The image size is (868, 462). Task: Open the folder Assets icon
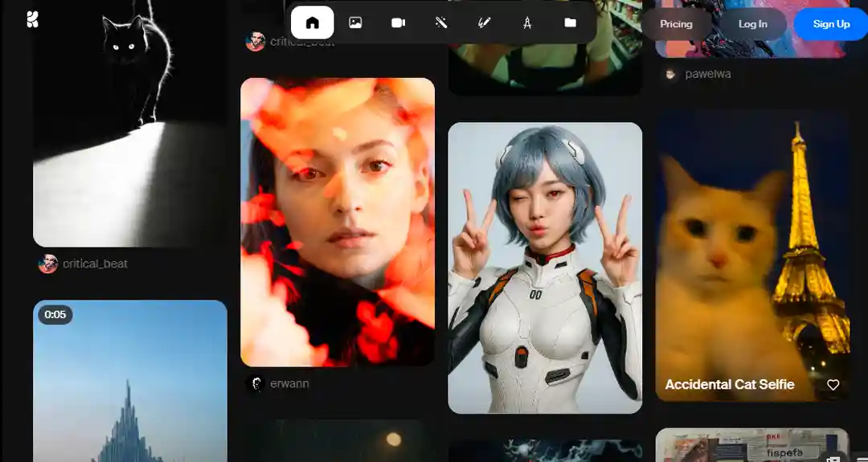pos(570,22)
